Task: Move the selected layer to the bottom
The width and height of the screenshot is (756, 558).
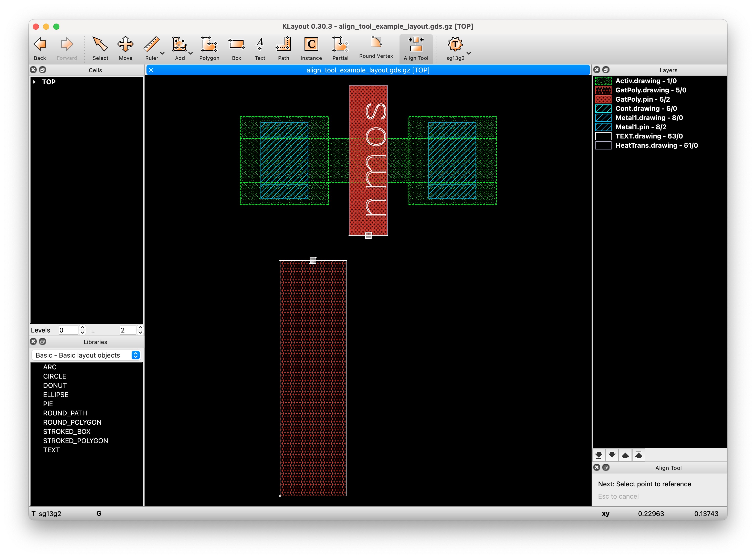Action: (x=598, y=455)
